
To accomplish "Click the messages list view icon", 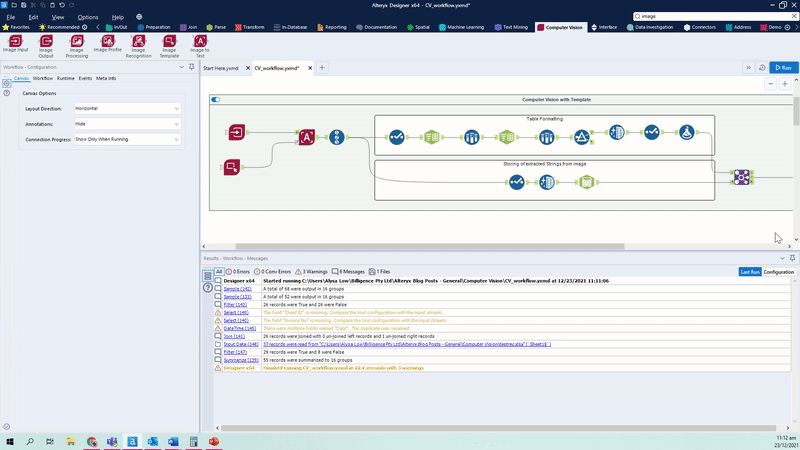I will [x=208, y=276].
